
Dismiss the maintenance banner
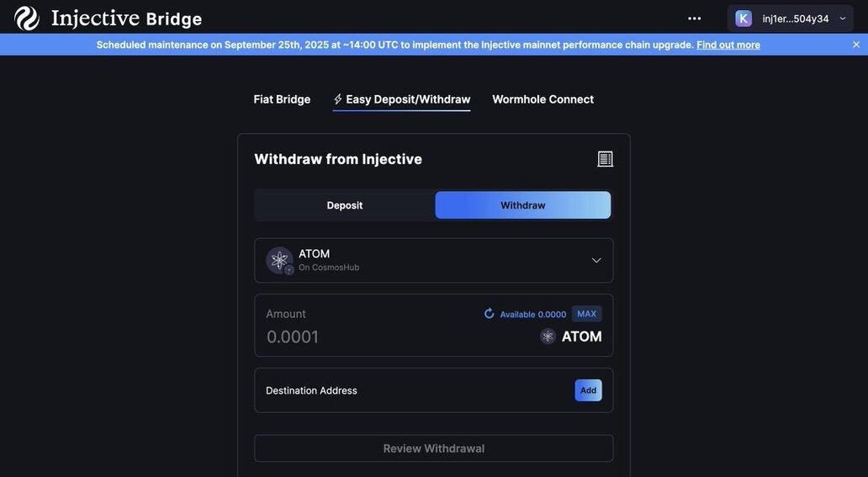(x=856, y=45)
